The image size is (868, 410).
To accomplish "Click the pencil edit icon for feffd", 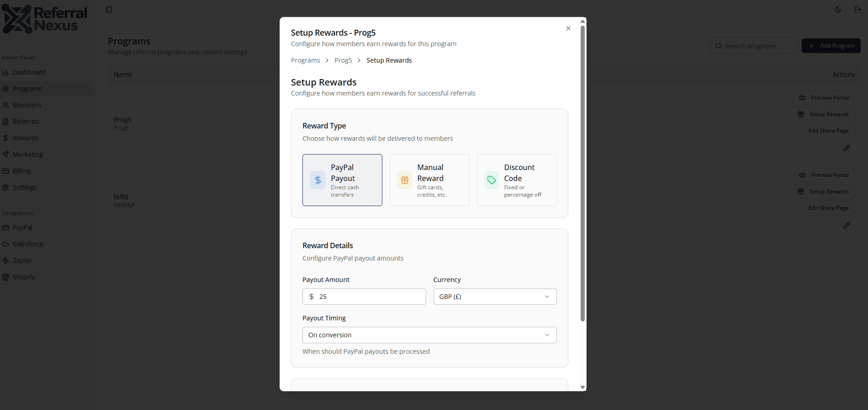I will tap(847, 225).
